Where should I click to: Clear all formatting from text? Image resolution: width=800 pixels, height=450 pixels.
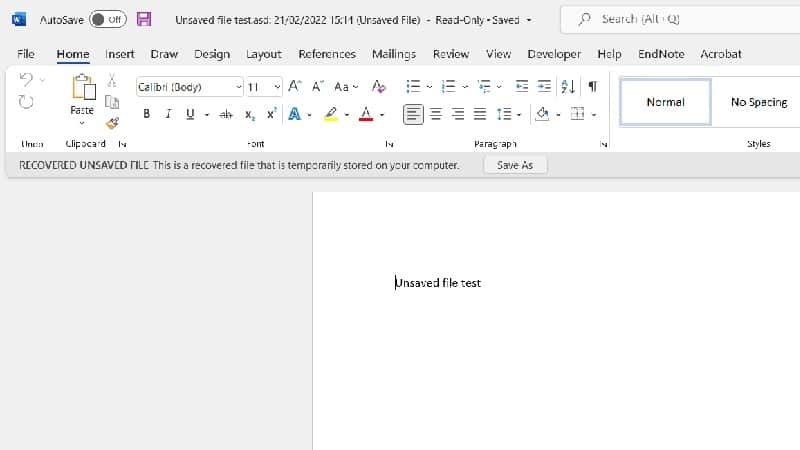[x=378, y=87]
